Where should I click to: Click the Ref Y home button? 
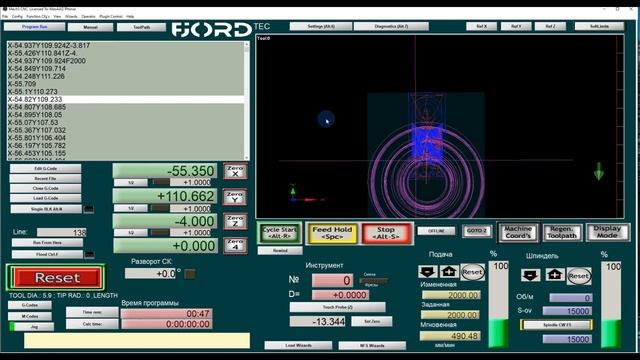(x=516, y=26)
